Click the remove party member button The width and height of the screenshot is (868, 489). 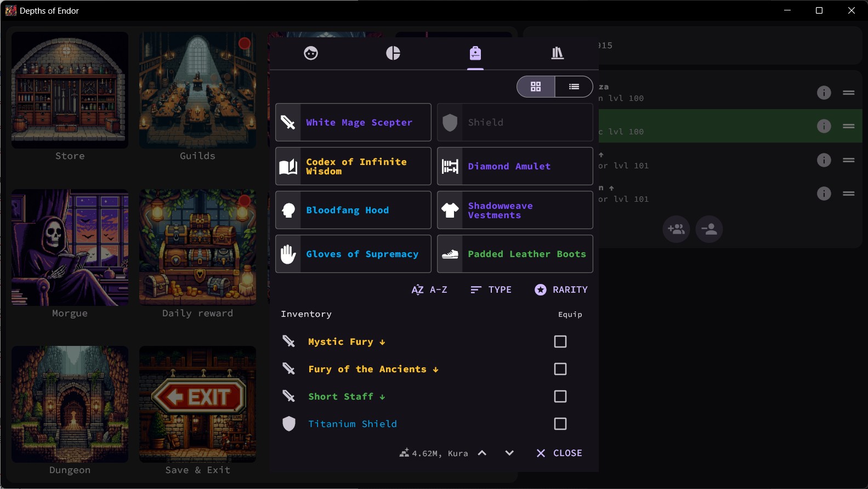[709, 229]
